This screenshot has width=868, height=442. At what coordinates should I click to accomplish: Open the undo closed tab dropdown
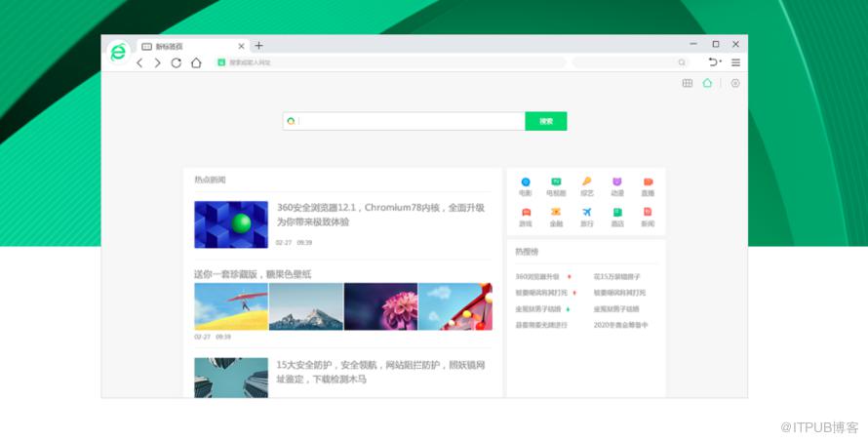pos(715,62)
